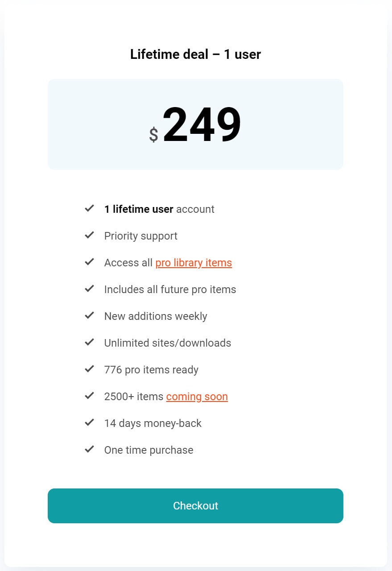Click checkmark next to Includes all future pro items
The height and width of the screenshot is (571, 392).
pyautogui.click(x=90, y=288)
